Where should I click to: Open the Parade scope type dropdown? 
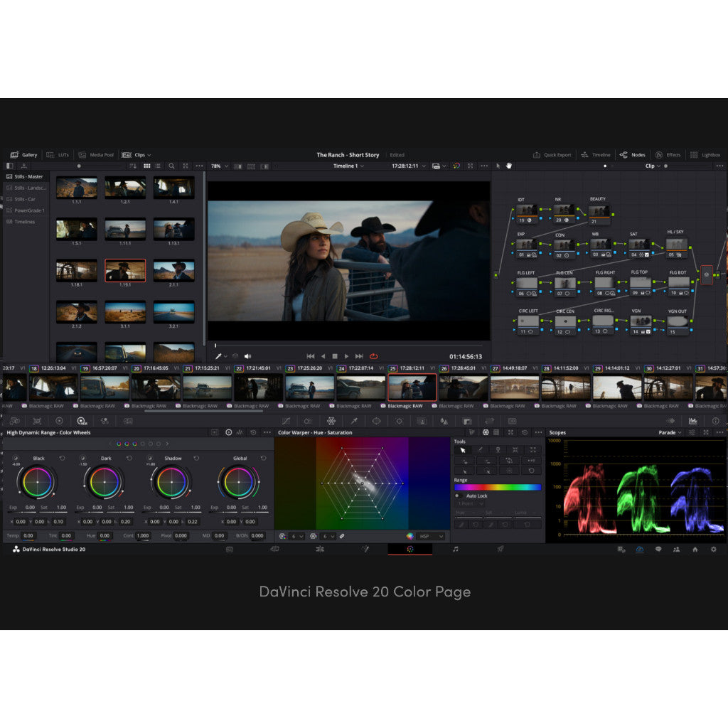tap(670, 432)
